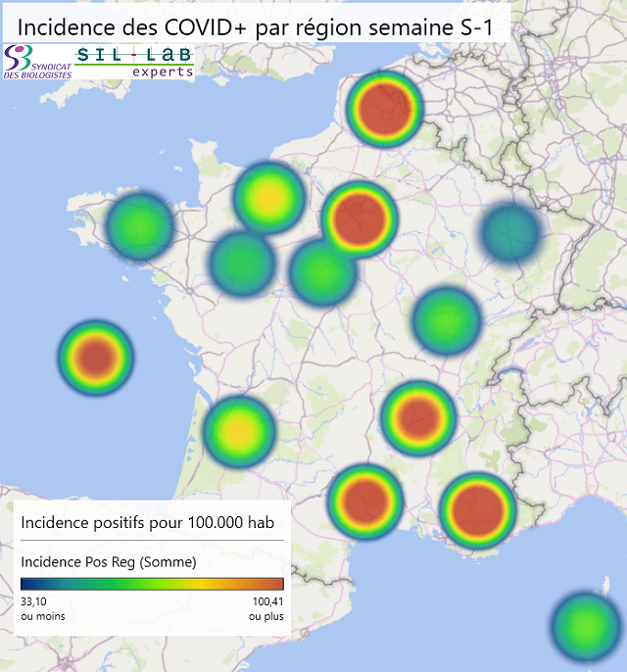Click the legend label 'Incidence Pos Reg (Somme)'
This screenshot has height=672, width=627.
pyautogui.click(x=109, y=562)
